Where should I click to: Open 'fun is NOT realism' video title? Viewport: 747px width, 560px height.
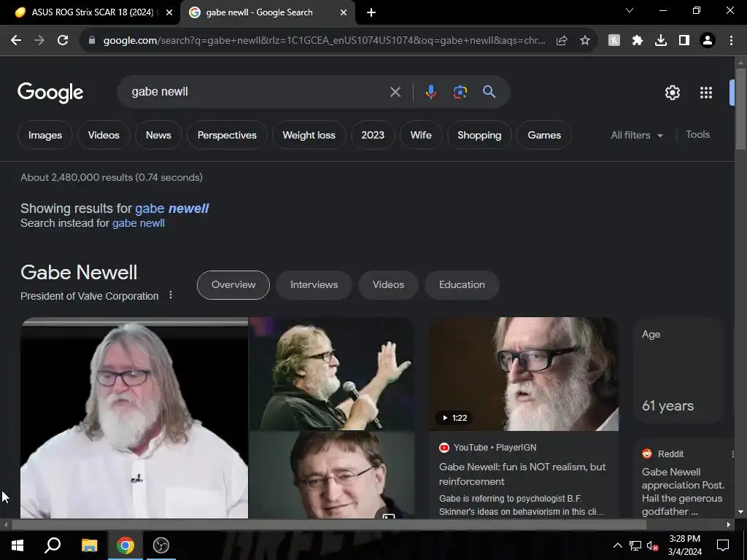522,474
